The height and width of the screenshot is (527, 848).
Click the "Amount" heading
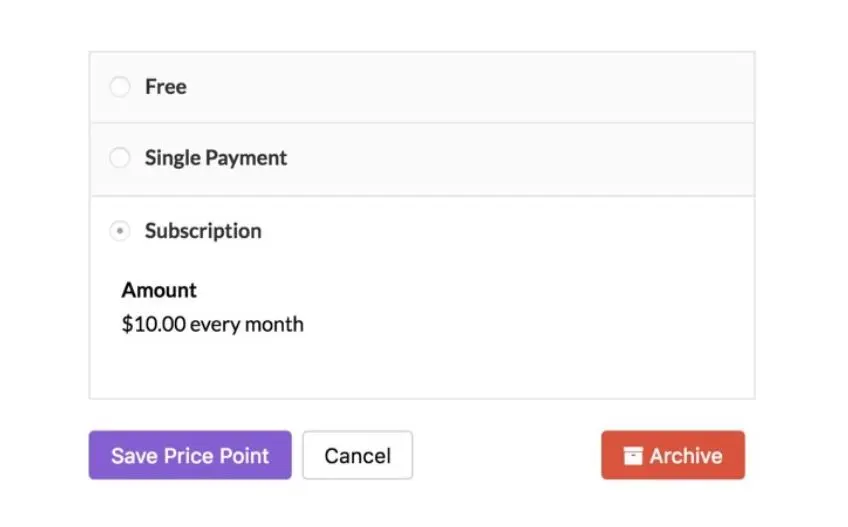tap(159, 290)
